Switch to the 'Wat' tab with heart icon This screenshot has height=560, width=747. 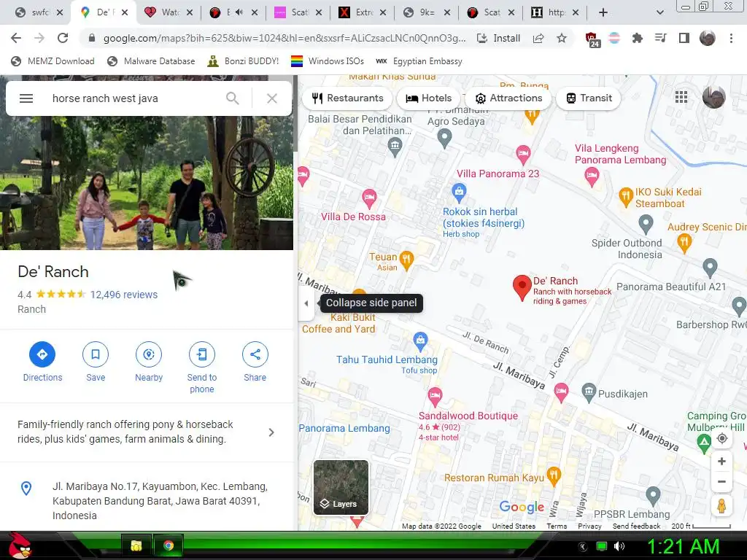click(x=169, y=12)
